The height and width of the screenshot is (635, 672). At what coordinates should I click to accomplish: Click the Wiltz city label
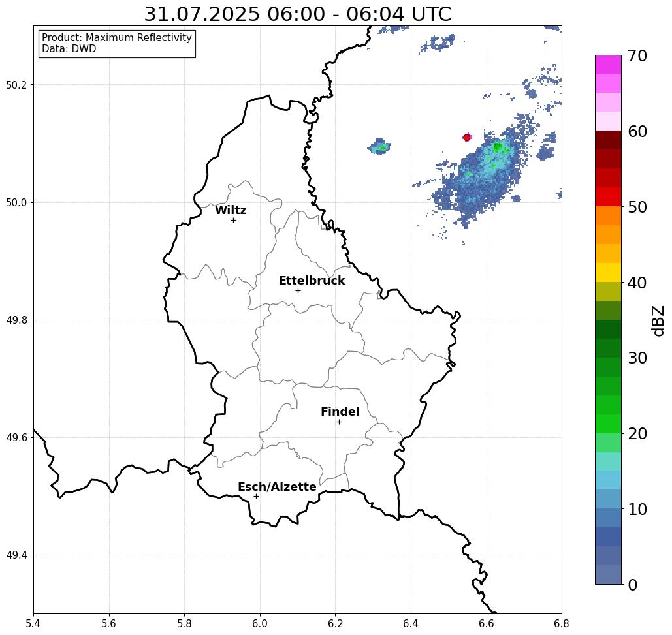(231, 210)
